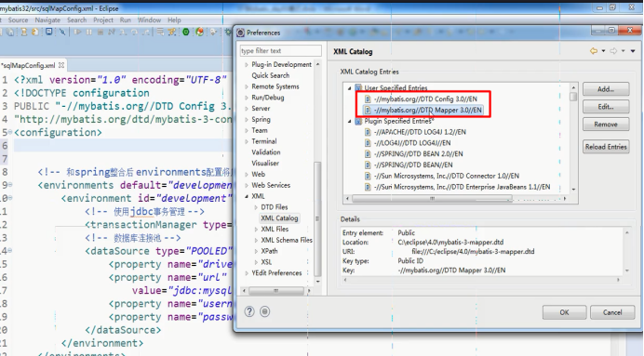Close the sqlMapConfig.xml editor tab
The height and width of the screenshot is (356, 644).
[61, 65]
